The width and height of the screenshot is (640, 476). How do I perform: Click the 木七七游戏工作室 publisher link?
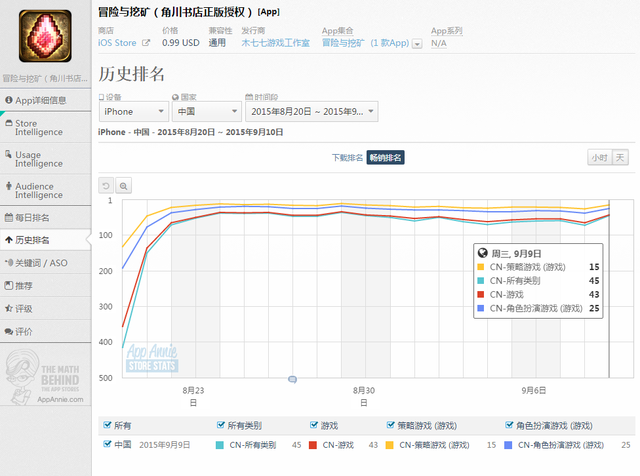(x=276, y=43)
